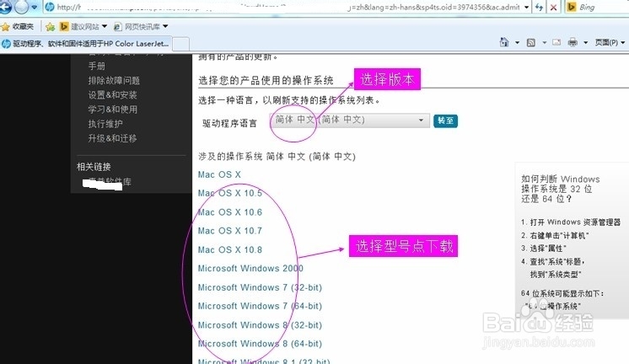Select the Mac OS X 10.6 link
Image resolution: width=629 pixels, height=364 pixels.
click(230, 212)
